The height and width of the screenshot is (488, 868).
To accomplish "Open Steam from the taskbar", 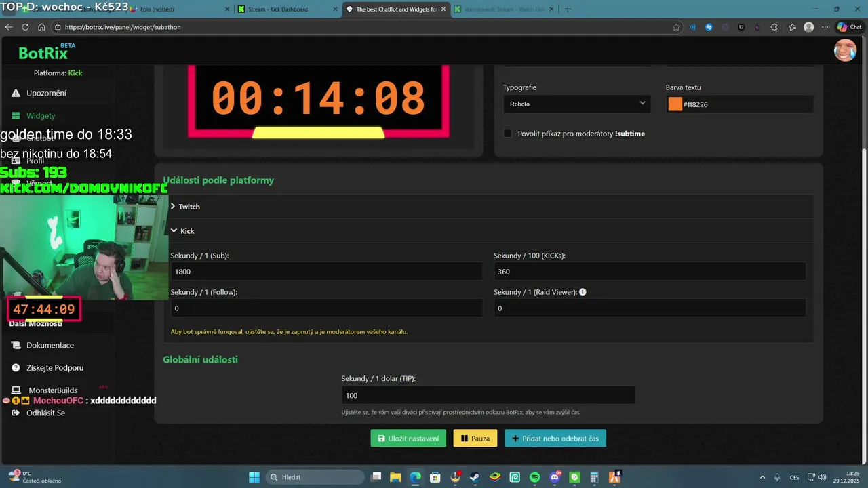I will tap(475, 477).
